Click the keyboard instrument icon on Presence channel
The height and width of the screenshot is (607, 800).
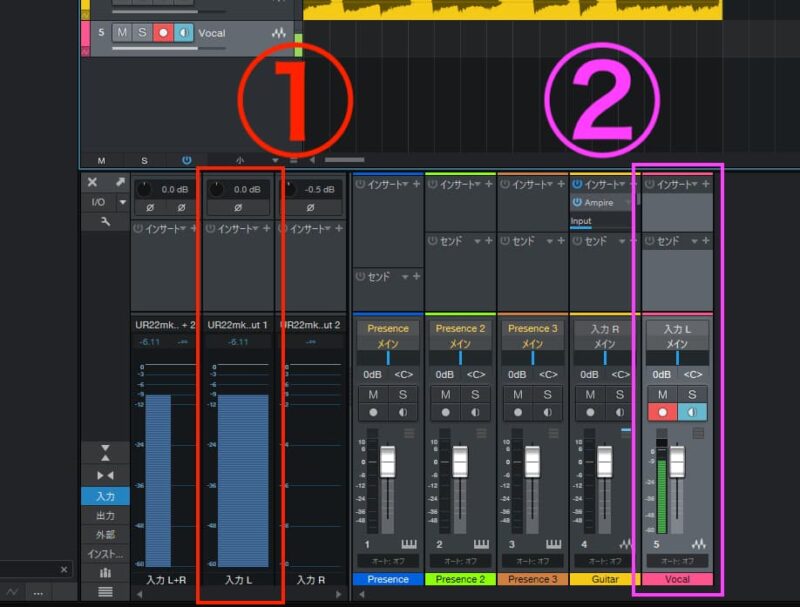point(407,543)
